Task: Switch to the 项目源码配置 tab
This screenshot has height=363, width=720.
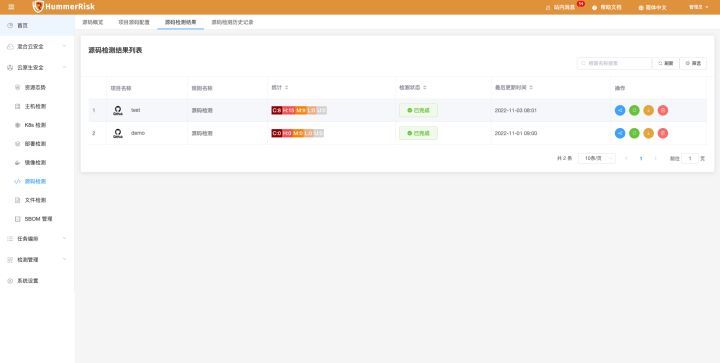Action: (x=134, y=22)
